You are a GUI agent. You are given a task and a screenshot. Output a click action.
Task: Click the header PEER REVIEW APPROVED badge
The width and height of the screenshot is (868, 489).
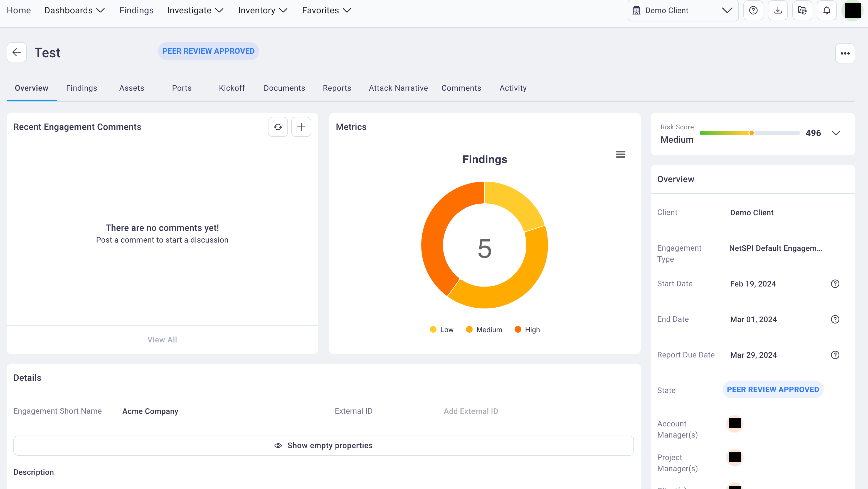coord(208,51)
